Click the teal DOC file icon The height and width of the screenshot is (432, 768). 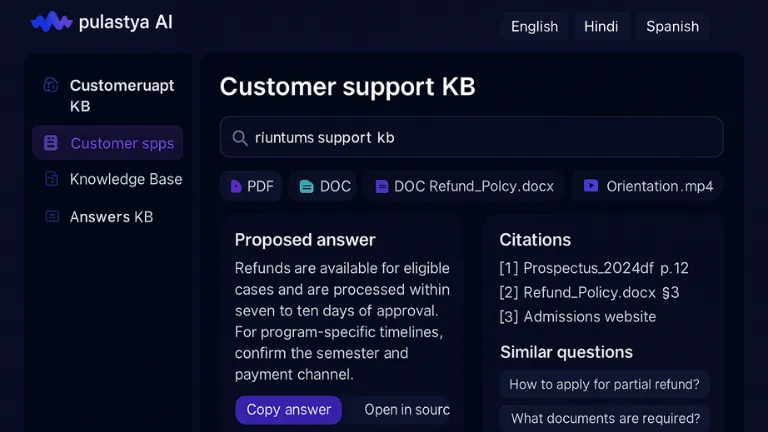point(307,187)
